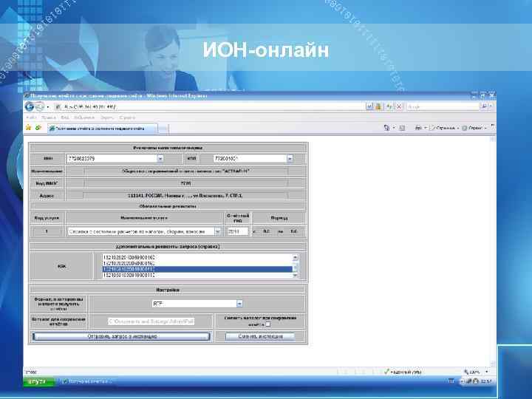
Task: Click the reporting year field 2010
Action: click(x=238, y=231)
